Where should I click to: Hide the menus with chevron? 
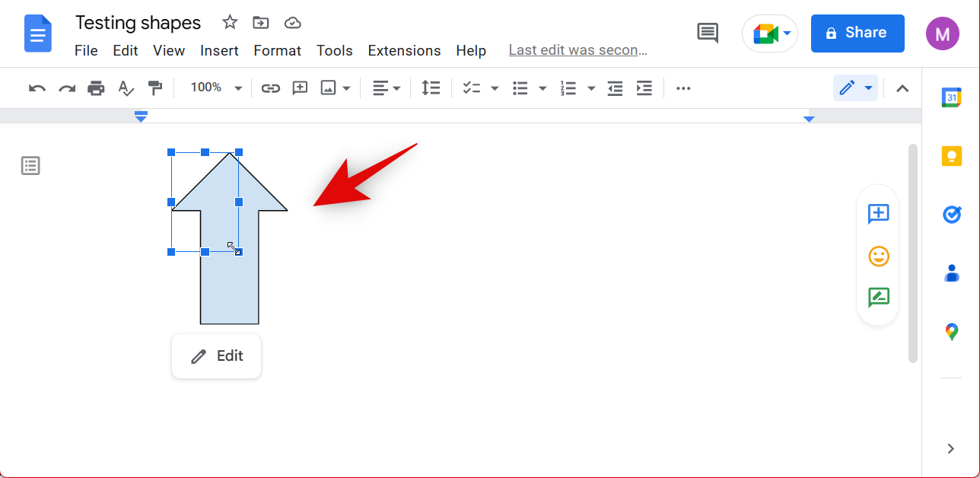click(902, 88)
